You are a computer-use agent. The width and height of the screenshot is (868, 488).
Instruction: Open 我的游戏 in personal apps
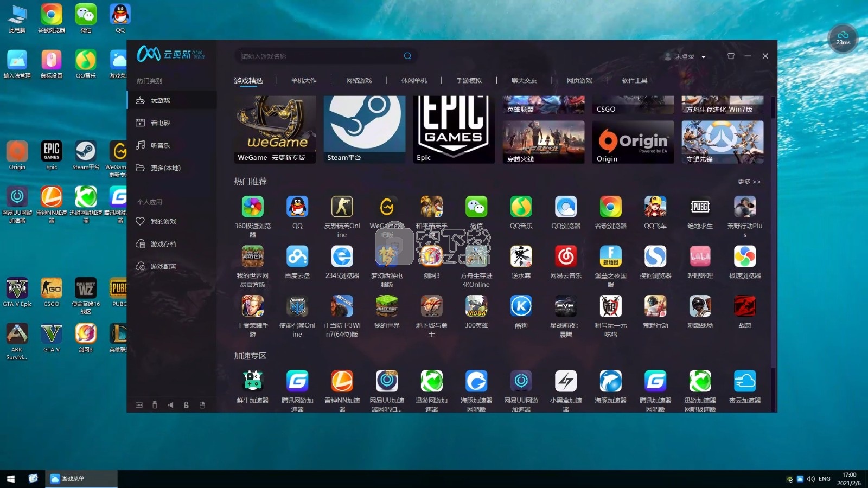(172, 221)
